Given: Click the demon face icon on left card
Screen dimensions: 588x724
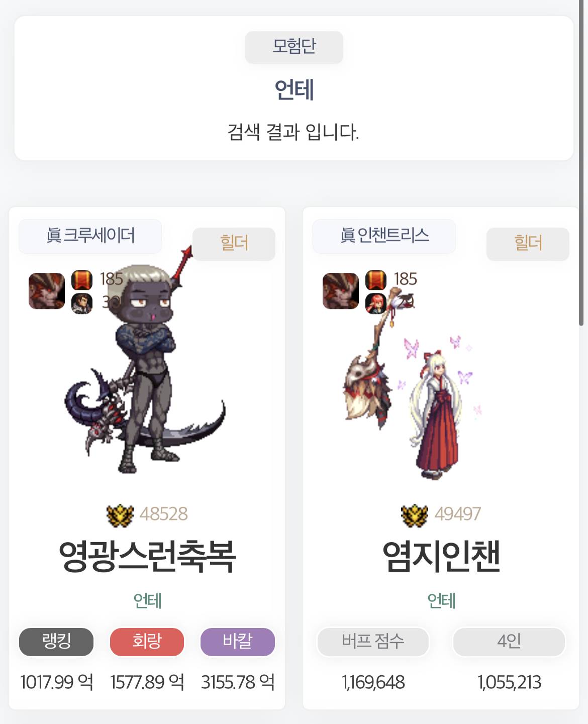Looking at the screenshot, I should point(47,291).
